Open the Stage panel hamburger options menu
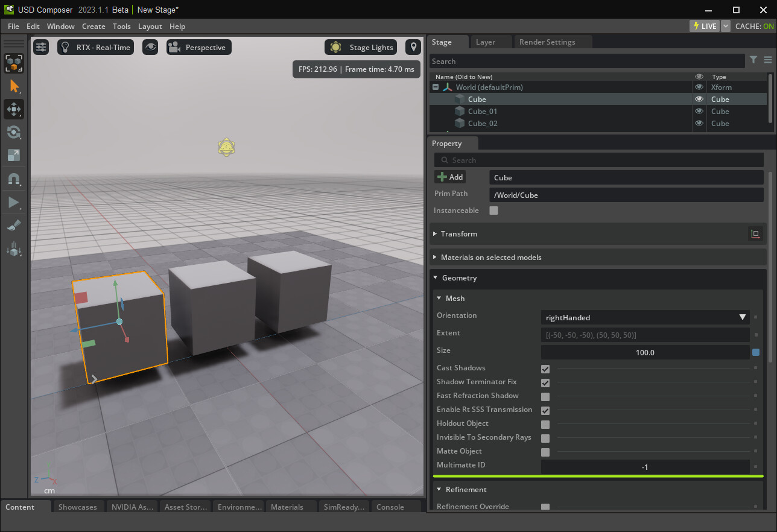Screen dimensions: 777x532 point(768,60)
